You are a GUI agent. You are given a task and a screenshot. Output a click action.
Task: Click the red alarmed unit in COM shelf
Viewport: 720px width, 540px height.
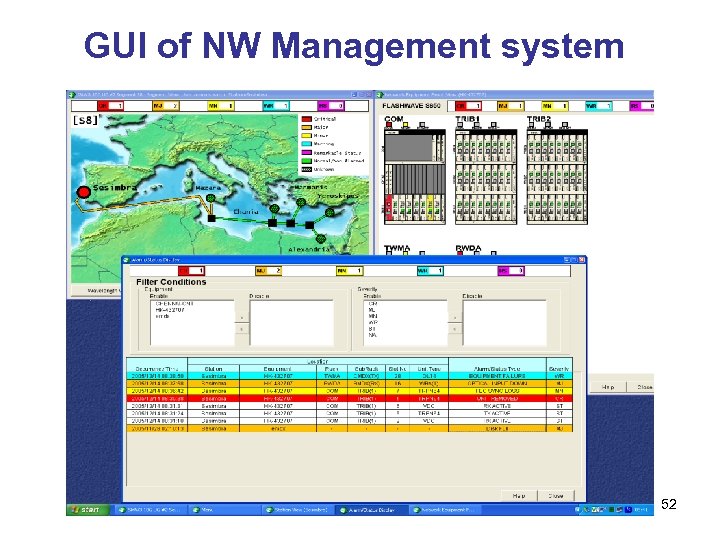coord(389,207)
